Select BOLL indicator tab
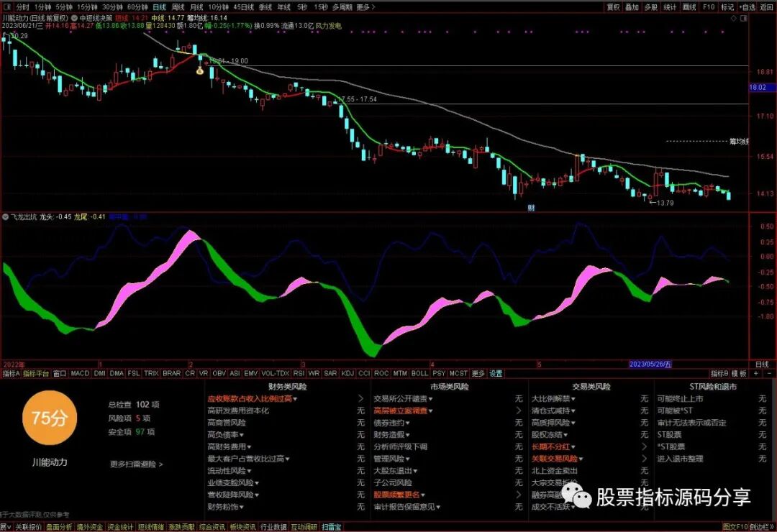Screen dimensions: 777x532 419,373
